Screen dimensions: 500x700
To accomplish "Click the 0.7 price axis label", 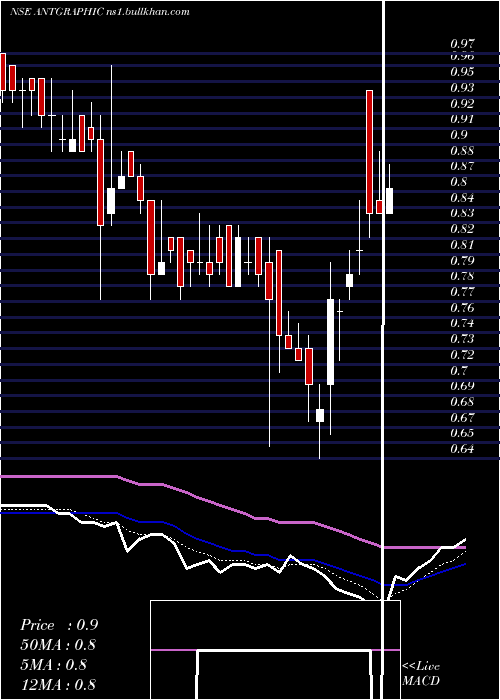I will coord(458,371).
